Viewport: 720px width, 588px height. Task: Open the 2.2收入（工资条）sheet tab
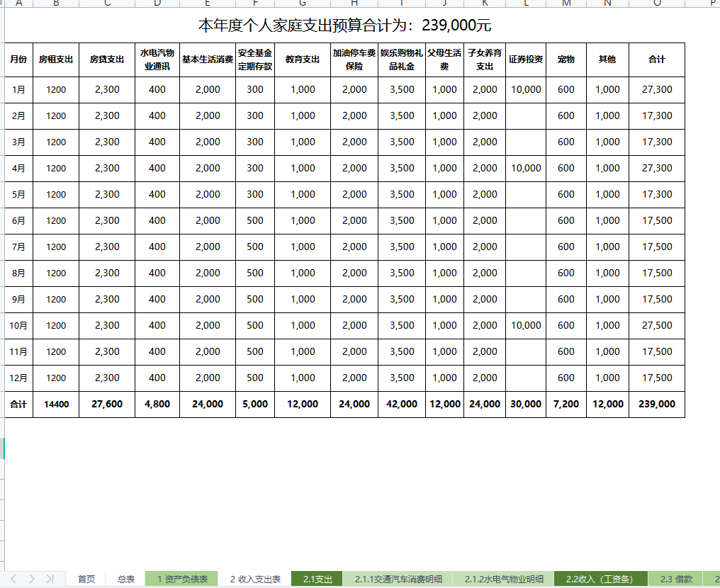(x=600, y=578)
